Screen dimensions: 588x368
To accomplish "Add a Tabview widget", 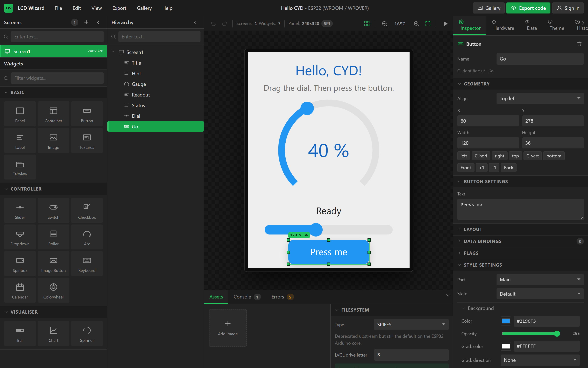I will point(20,167).
